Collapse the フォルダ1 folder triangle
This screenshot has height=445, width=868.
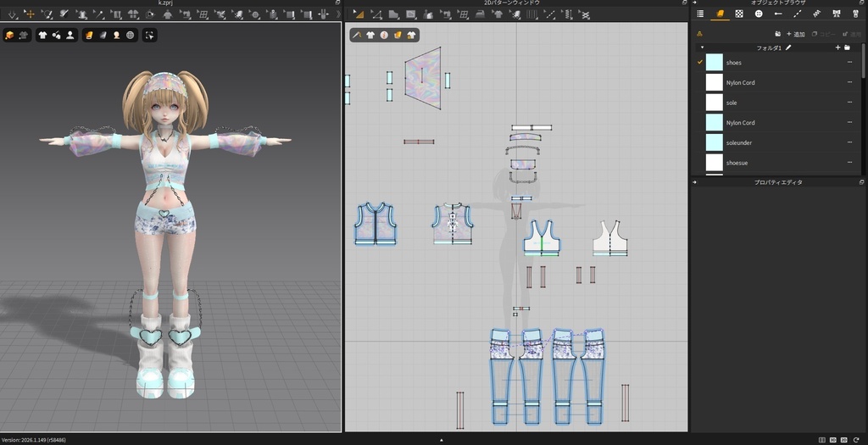coord(703,48)
